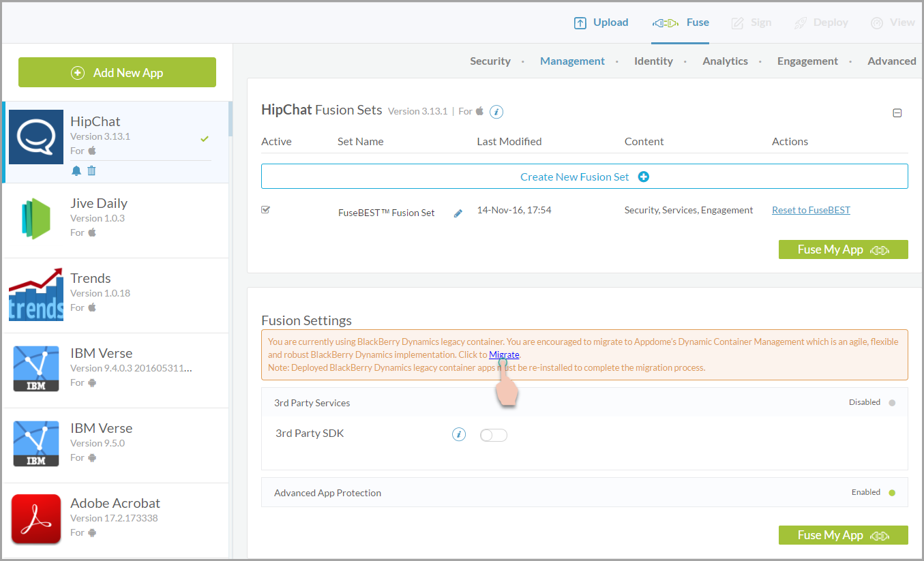Click the Disabled status indicator dot
924x561 pixels.
(x=892, y=403)
